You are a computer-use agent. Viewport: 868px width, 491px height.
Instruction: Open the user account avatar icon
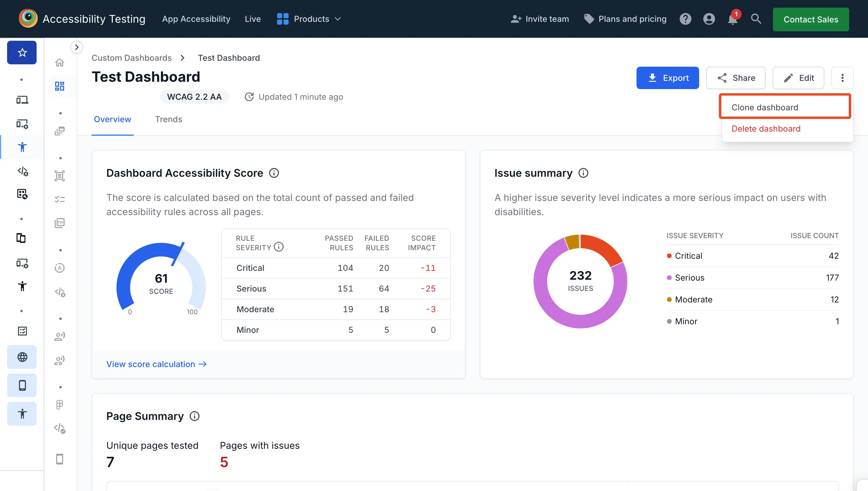click(x=709, y=19)
